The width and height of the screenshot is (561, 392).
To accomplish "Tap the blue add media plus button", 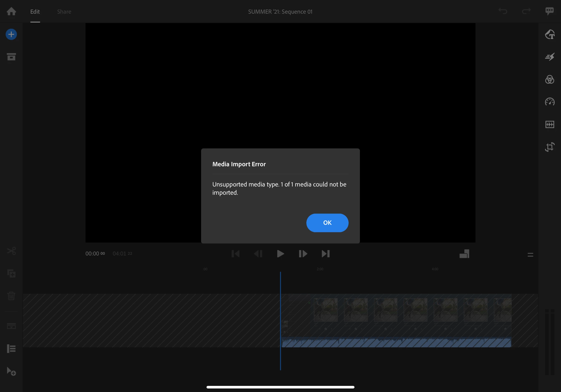I will [11, 34].
